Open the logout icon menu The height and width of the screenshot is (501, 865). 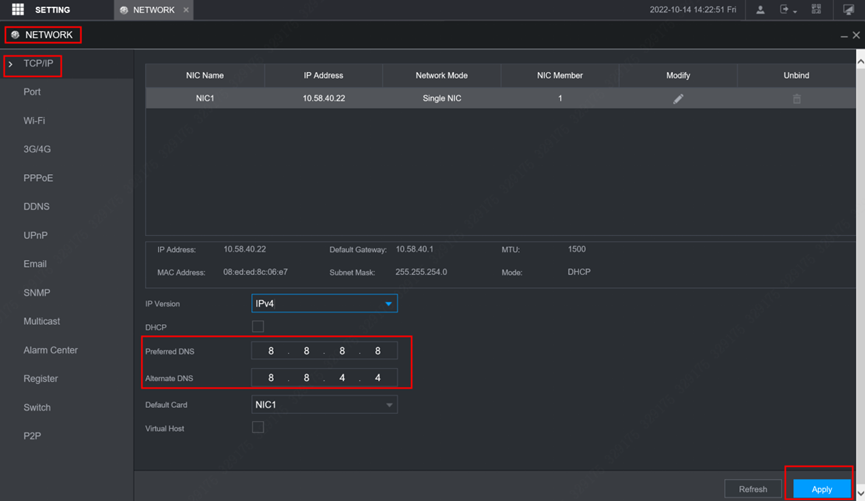click(787, 10)
